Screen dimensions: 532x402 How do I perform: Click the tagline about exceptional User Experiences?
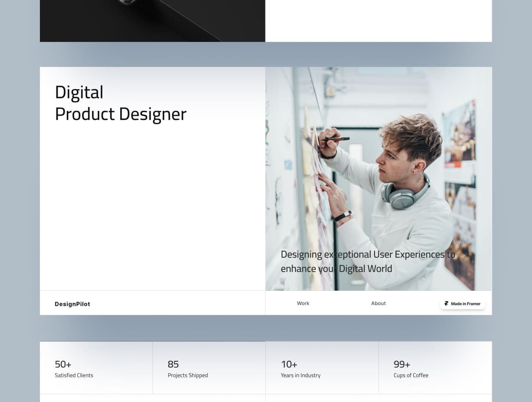(x=367, y=261)
